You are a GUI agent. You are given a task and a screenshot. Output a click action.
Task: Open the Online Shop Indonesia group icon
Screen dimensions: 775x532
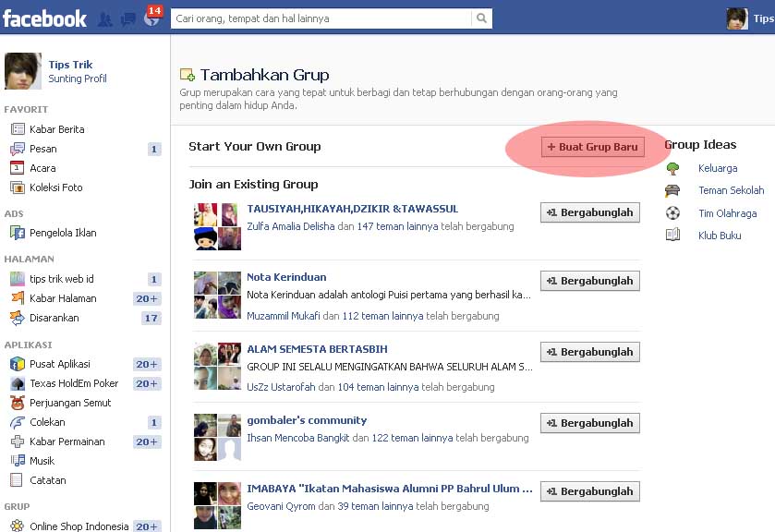click(18, 526)
